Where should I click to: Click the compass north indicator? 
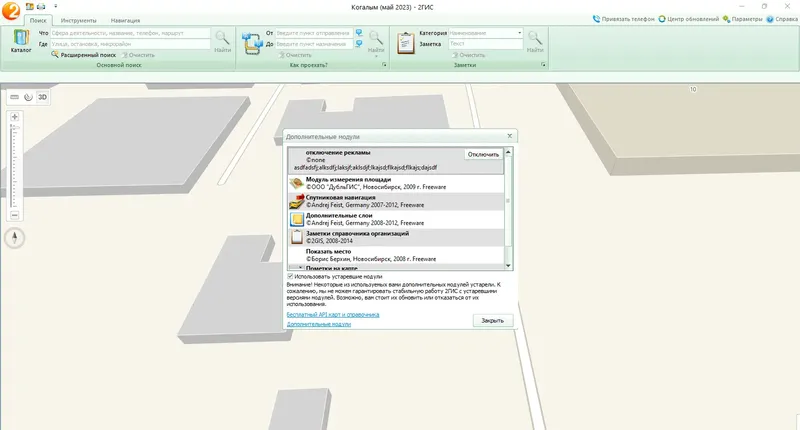(15, 238)
